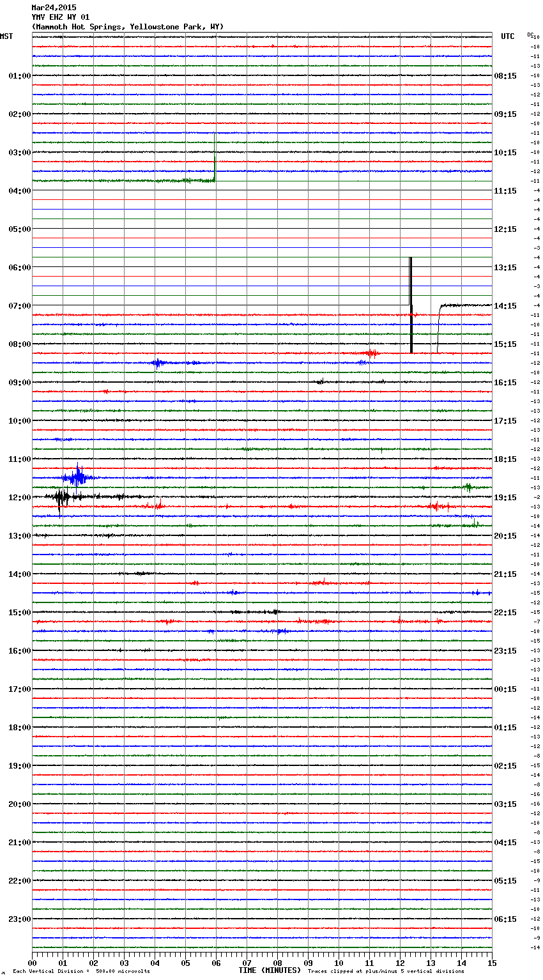Image resolution: width=543 pixels, height=980 pixels.
Task: Select the 13:00 MST hour label
Action: coord(20,536)
